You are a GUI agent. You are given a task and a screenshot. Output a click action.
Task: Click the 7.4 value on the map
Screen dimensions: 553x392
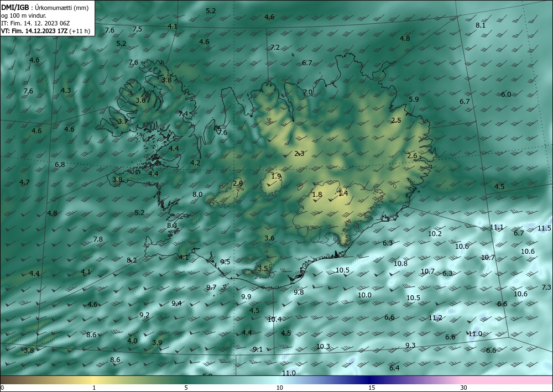184,114
